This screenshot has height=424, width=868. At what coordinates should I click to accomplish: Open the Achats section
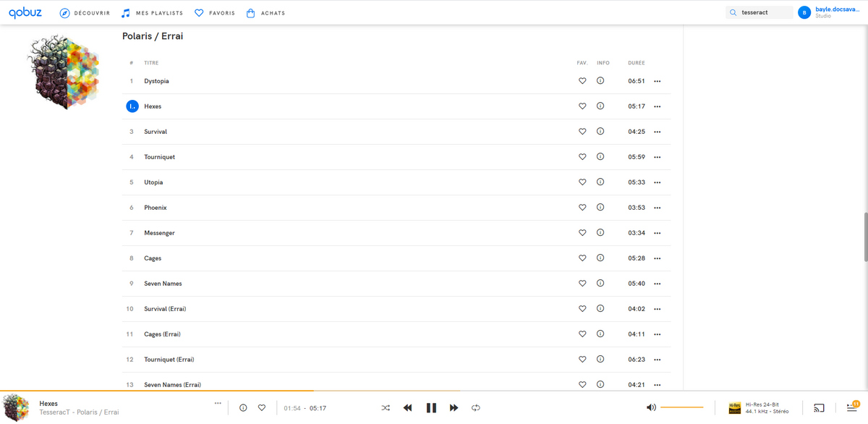click(x=265, y=13)
